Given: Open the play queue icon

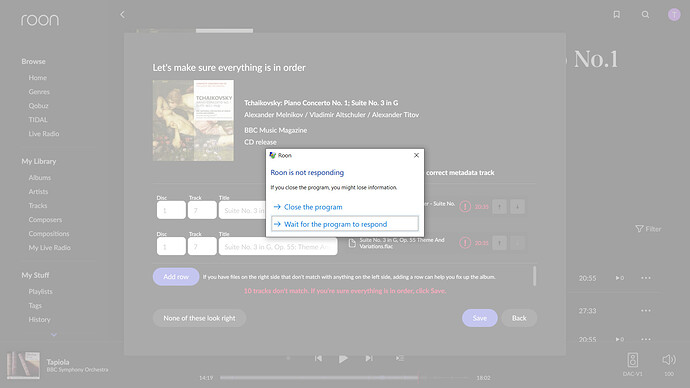Looking at the screenshot, I should 400,358.
